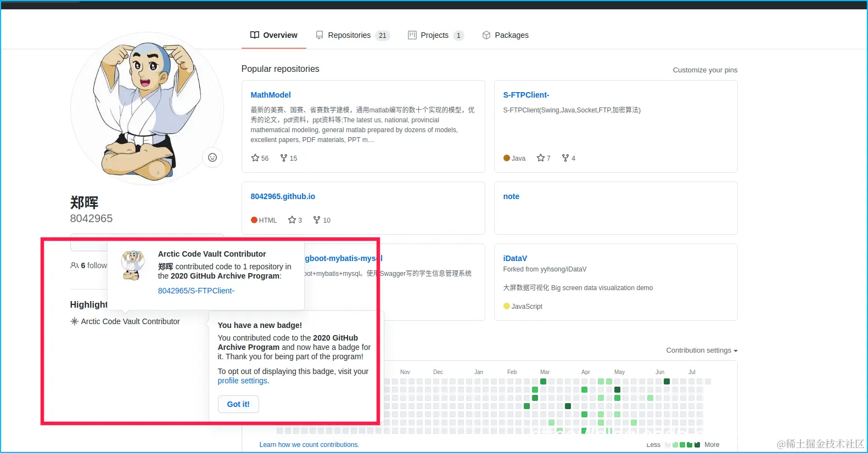This screenshot has height=453, width=868.
Task: Go to the Packages tab
Action: (x=506, y=35)
